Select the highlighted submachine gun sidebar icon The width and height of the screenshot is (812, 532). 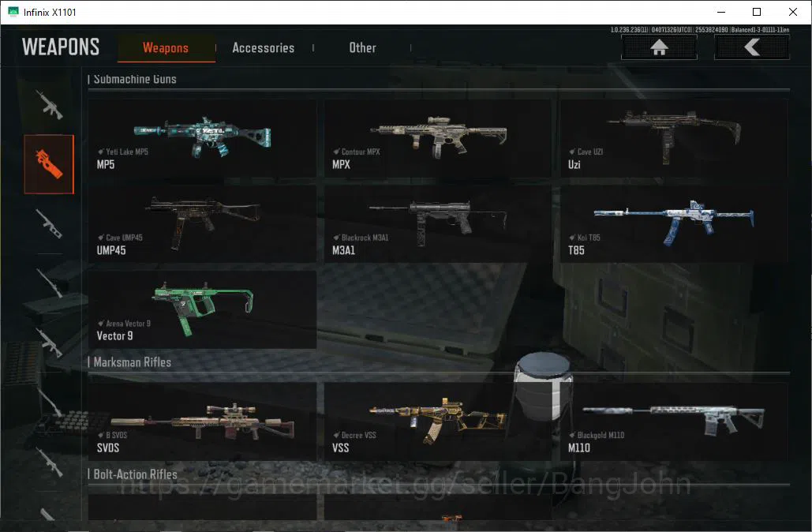tap(49, 164)
